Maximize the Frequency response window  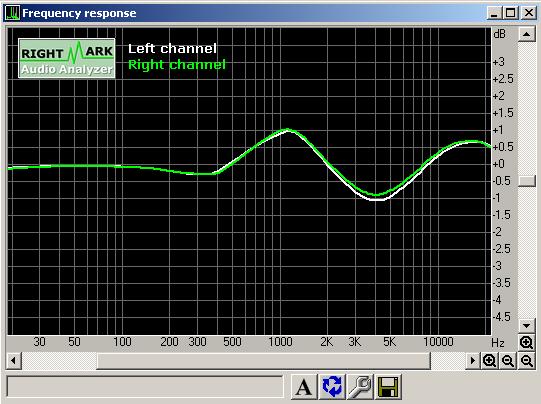(x=511, y=13)
